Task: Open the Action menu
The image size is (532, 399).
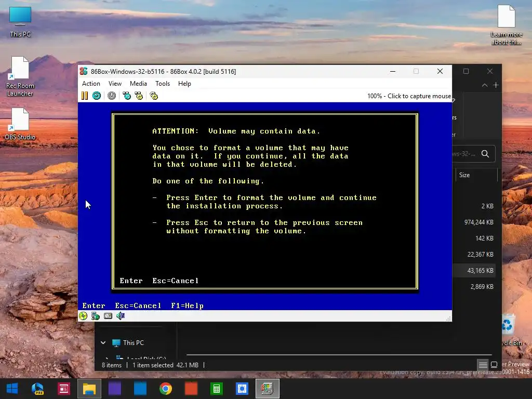Action: pyautogui.click(x=91, y=84)
